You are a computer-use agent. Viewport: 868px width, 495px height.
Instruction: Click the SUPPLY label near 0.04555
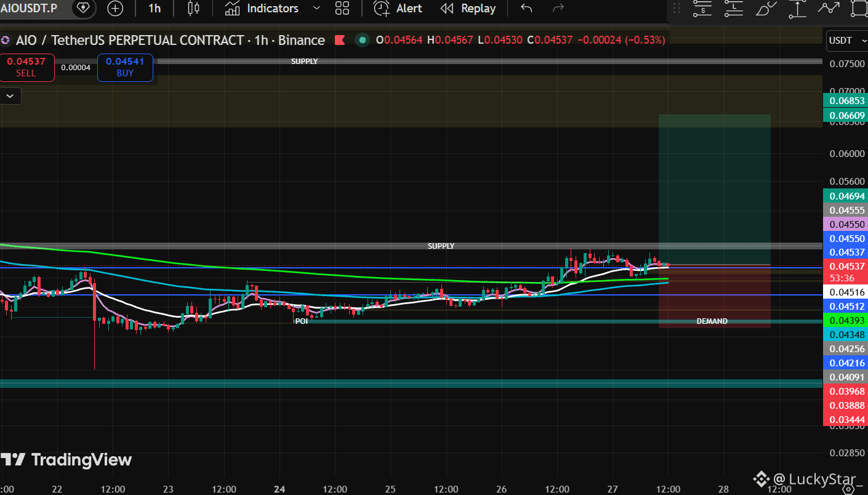coord(441,246)
